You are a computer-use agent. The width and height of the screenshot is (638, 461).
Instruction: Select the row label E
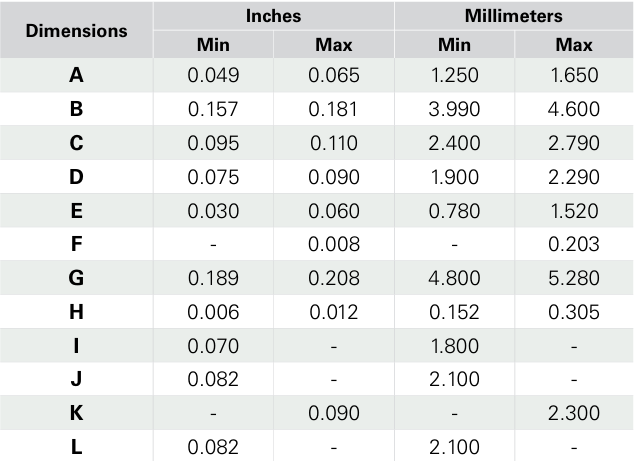pyautogui.click(x=76, y=211)
